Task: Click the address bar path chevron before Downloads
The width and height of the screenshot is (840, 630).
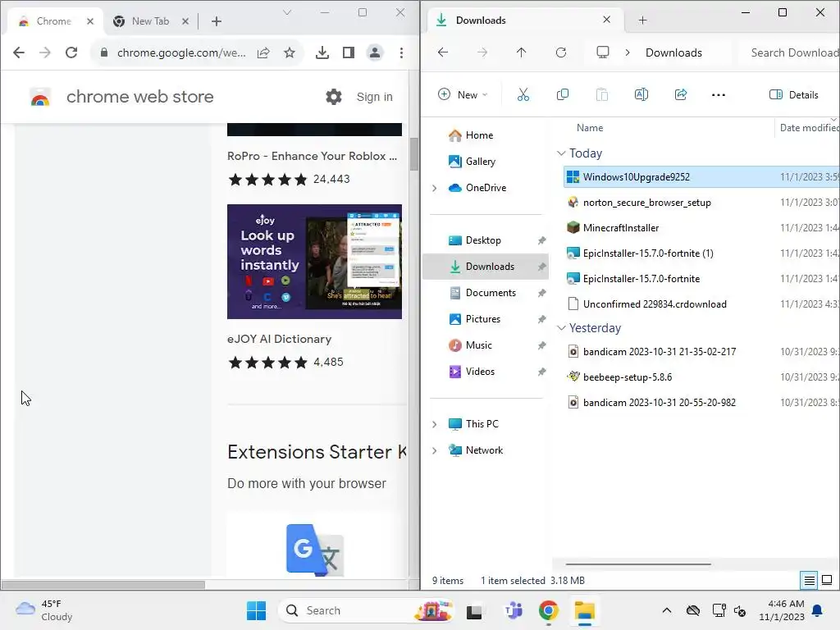Action: pos(628,52)
